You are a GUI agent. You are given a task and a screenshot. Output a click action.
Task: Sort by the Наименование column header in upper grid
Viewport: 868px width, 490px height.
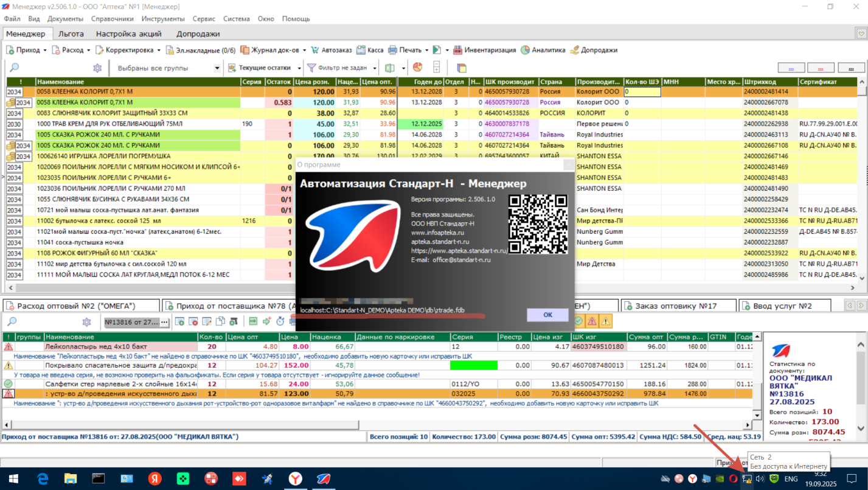pos(137,82)
